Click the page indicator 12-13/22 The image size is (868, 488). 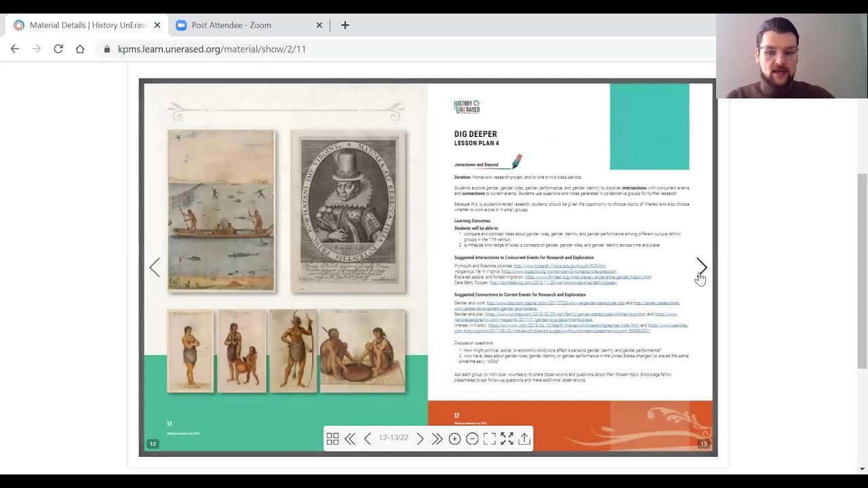[x=393, y=439]
